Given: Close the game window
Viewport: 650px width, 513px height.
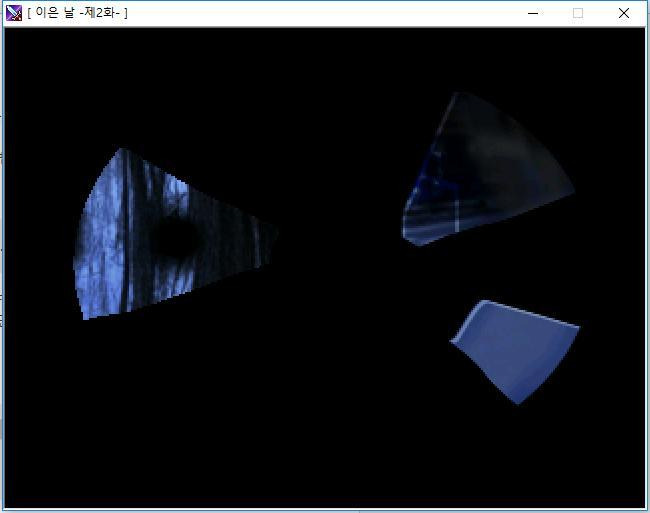Looking at the screenshot, I should (x=623, y=13).
